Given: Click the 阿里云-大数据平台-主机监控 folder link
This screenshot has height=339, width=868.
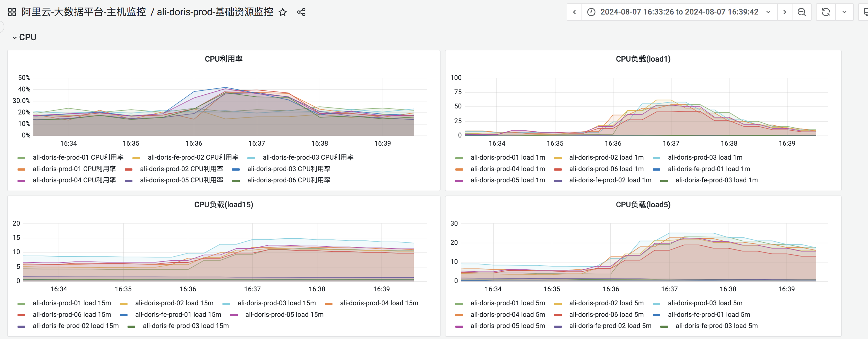Looking at the screenshot, I should (x=83, y=12).
